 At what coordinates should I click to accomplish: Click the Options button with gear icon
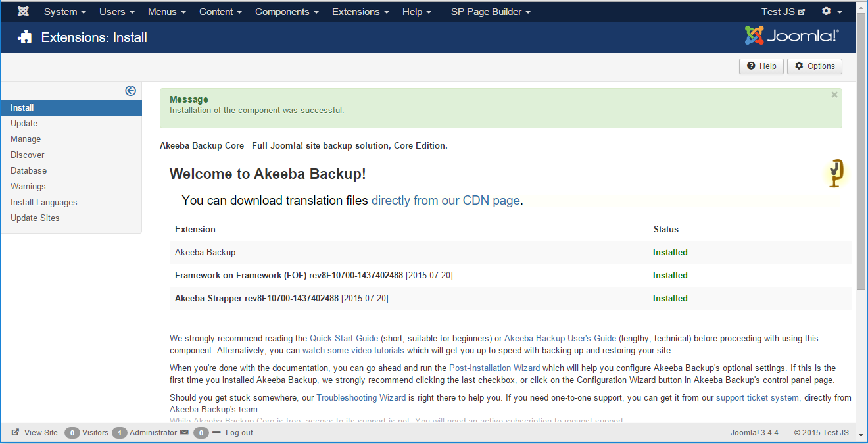coord(814,66)
